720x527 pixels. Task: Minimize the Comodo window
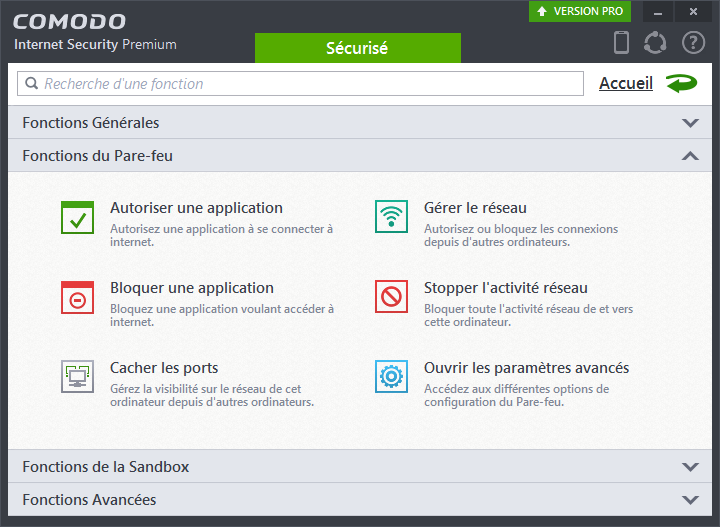point(658,11)
